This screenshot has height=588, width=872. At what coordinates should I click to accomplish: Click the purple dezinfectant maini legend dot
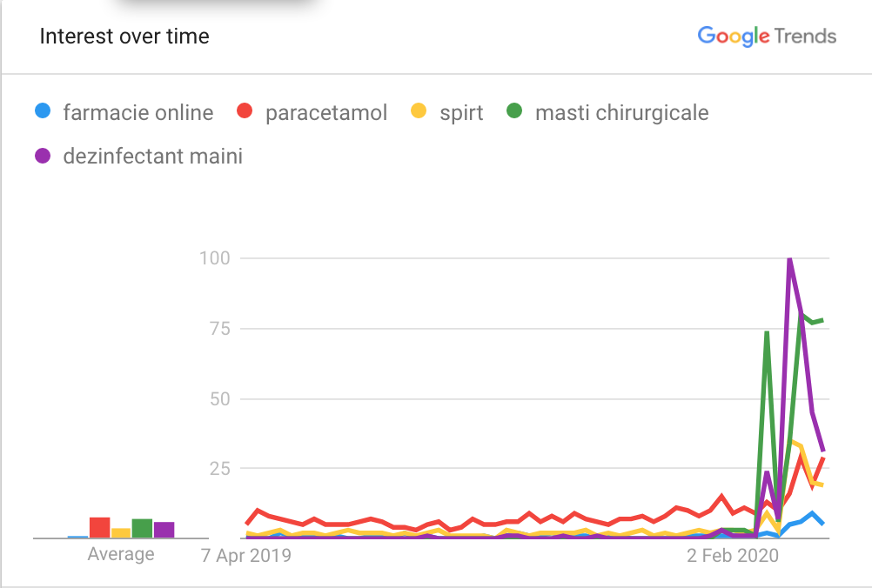click(43, 156)
